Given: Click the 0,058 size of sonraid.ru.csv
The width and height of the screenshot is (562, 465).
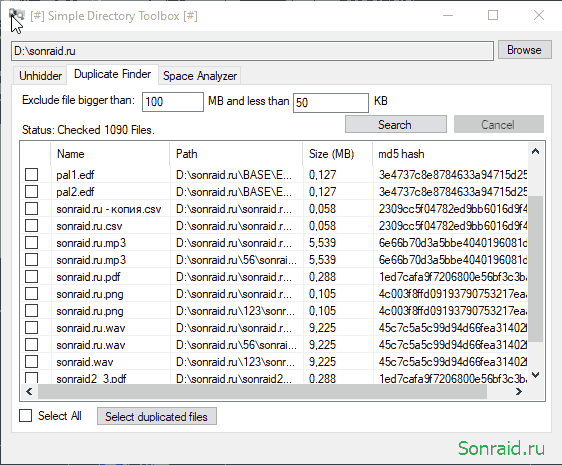Looking at the screenshot, I should pyautogui.click(x=322, y=226).
